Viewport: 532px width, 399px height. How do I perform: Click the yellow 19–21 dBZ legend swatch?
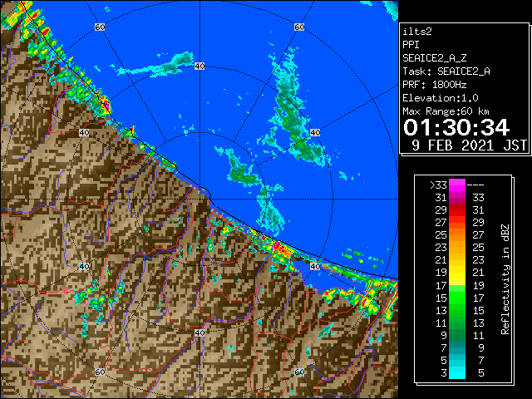(457, 273)
